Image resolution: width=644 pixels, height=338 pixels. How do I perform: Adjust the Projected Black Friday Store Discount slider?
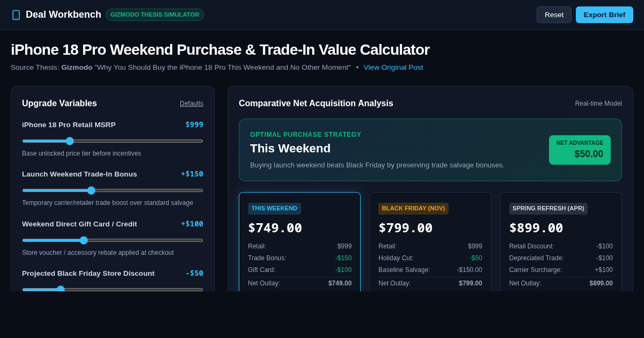click(x=113, y=289)
